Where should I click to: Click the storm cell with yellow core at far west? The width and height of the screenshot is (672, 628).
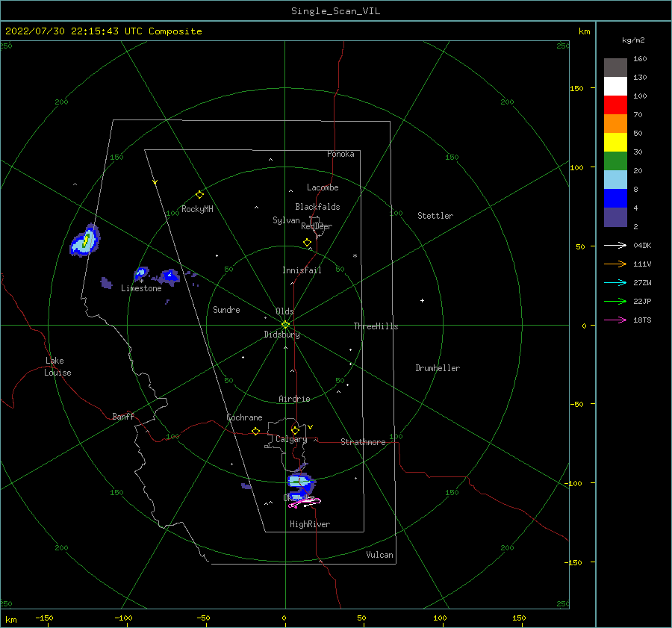pyautogui.click(x=85, y=240)
